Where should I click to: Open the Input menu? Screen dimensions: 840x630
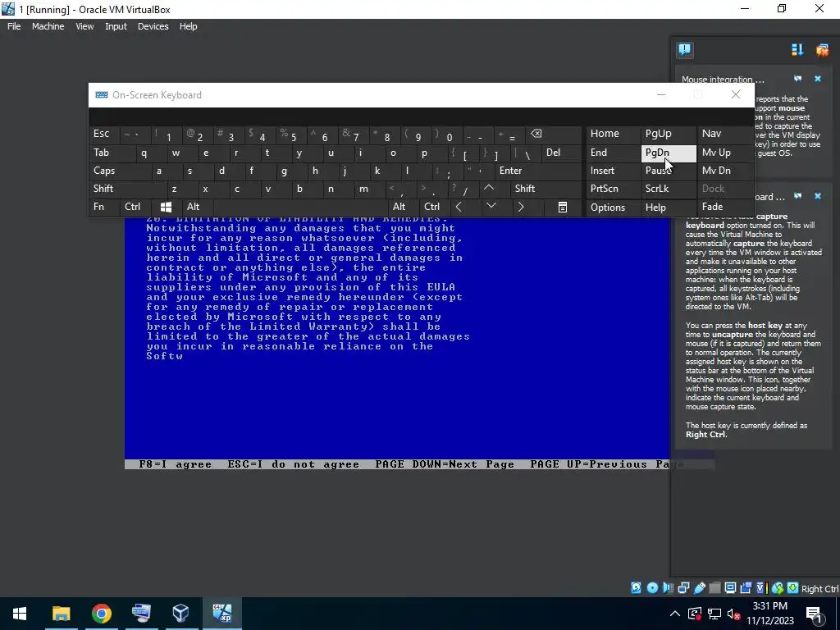coord(116,26)
